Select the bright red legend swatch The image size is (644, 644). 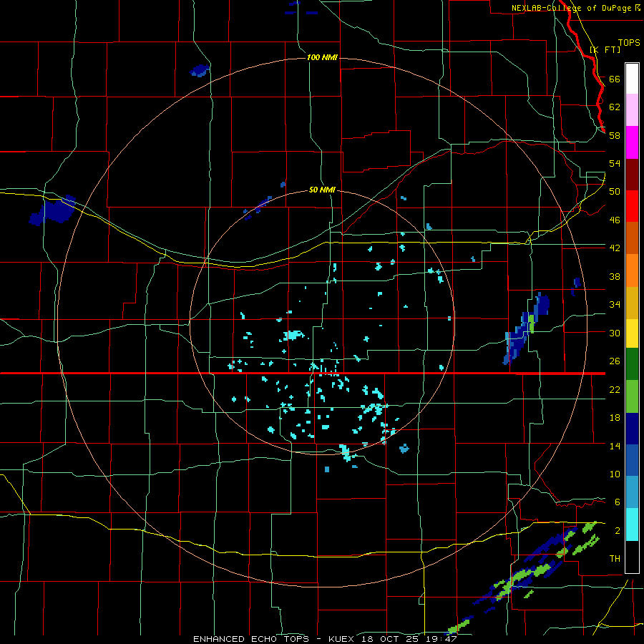click(x=632, y=206)
